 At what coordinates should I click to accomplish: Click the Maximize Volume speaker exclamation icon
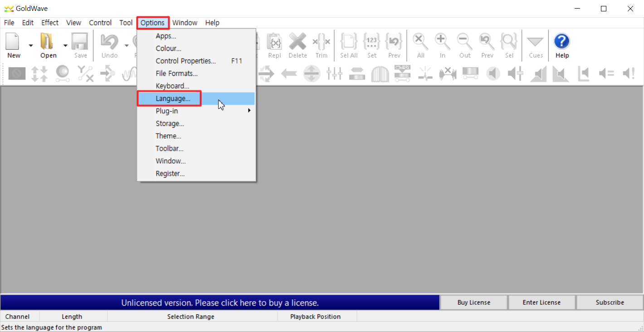coord(629,74)
